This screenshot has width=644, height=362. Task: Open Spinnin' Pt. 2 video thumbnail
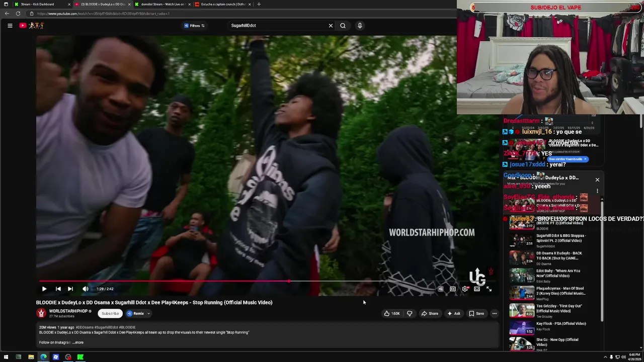pyautogui.click(x=522, y=239)
